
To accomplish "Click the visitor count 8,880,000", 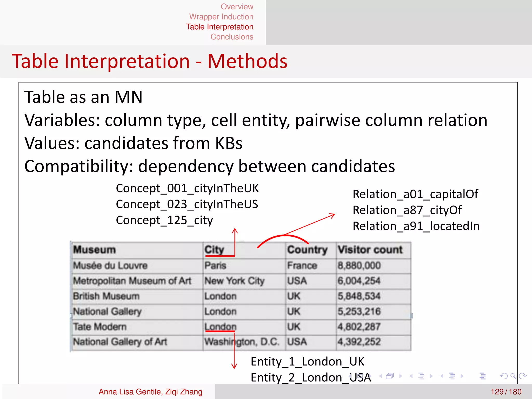I will pos(373,265).
